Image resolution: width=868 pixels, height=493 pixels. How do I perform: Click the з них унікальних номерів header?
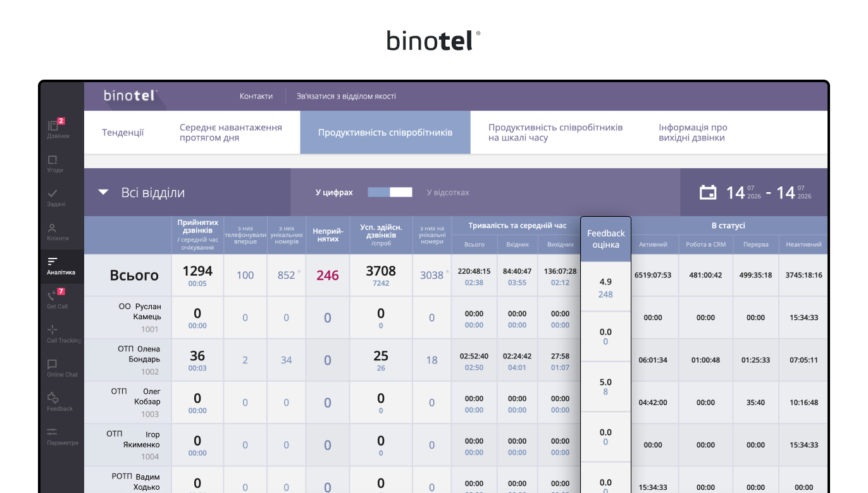[287, 235]
